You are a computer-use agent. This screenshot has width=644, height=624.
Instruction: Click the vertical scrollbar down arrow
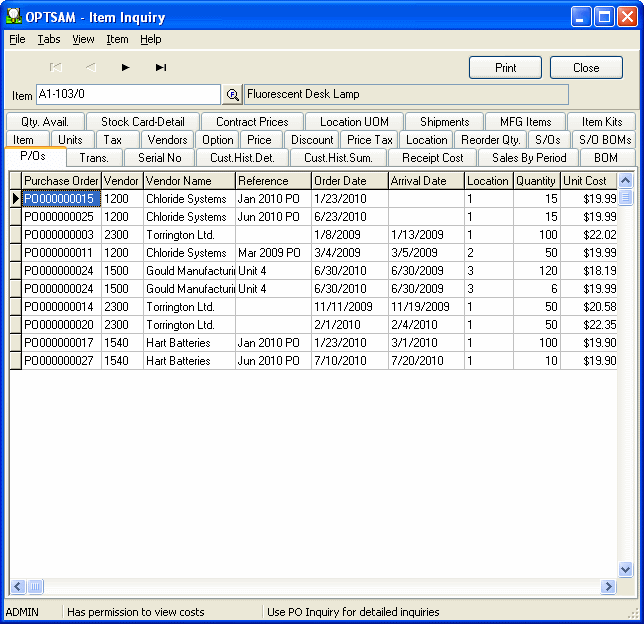[625, 569]
